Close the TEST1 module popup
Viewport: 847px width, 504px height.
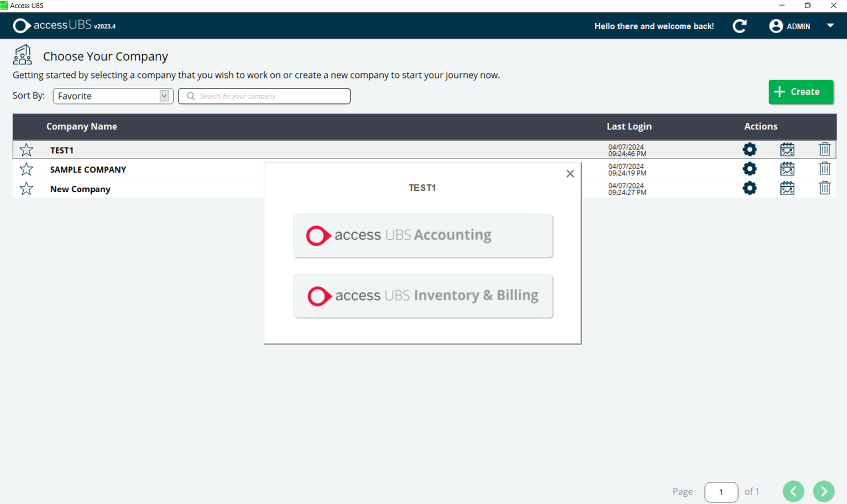click(570, 174)
